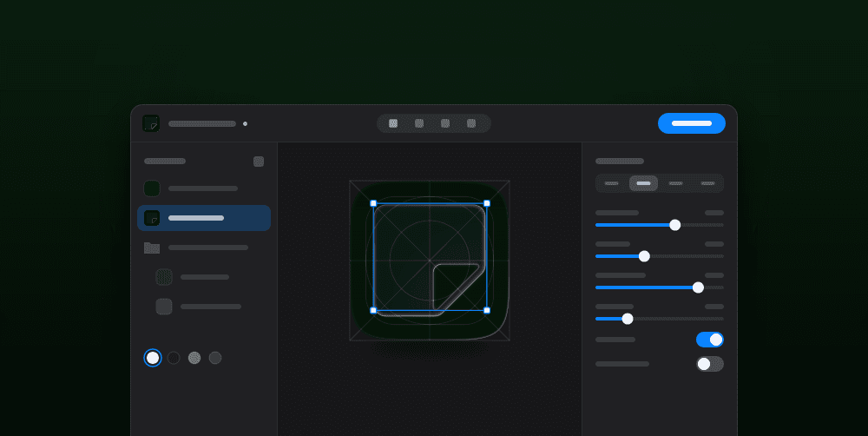Switch to the active second tab in properties panel
Image resolution: width=868 pixels, height=436 pixels.
[x=644, y=183]
